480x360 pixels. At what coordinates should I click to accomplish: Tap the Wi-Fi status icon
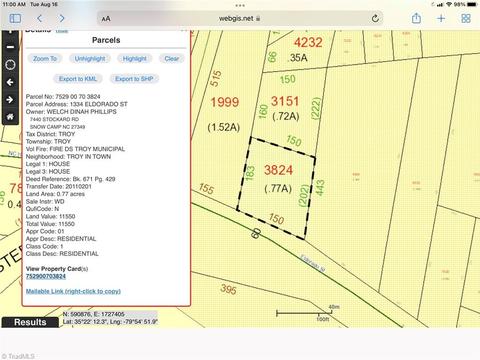tap(449, 4)
